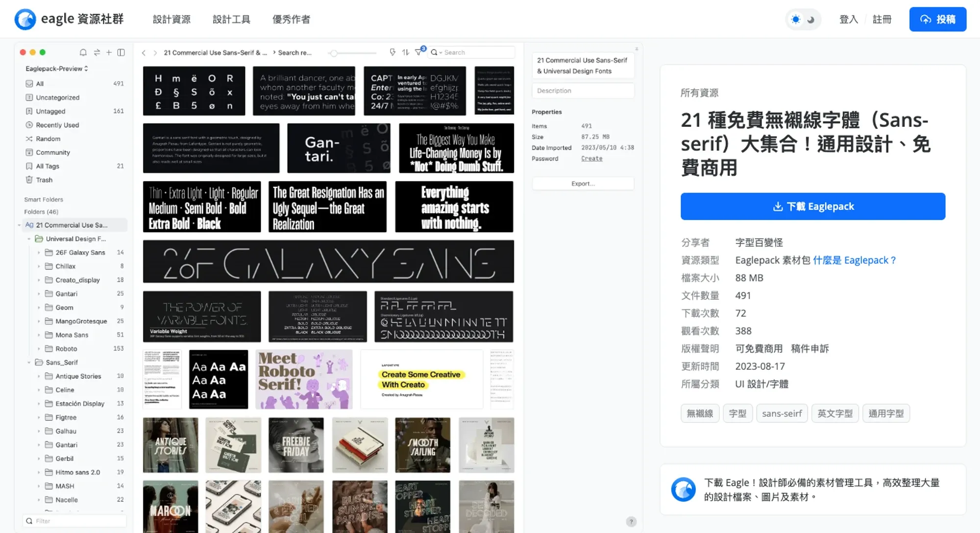This screenshot has height=533, width=980.
Task: Click the pin icon in toolbar
Action: [392, 52]
